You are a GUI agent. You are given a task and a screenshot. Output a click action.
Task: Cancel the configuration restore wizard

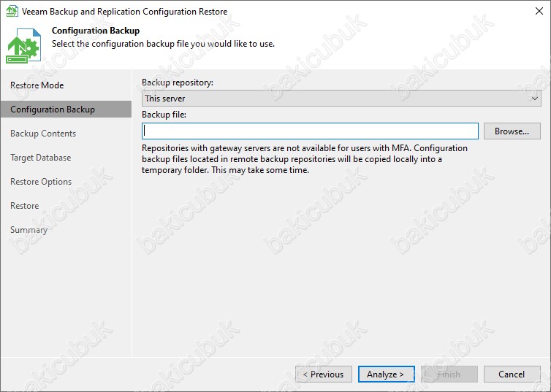click(x=512, y=374)
